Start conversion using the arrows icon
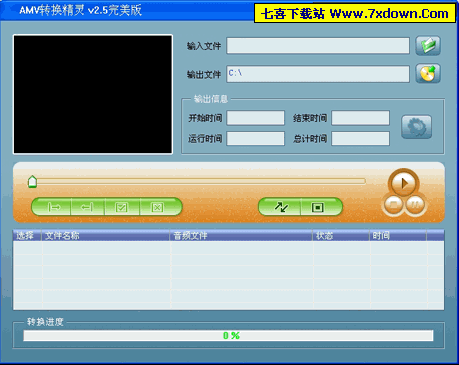 281,207
